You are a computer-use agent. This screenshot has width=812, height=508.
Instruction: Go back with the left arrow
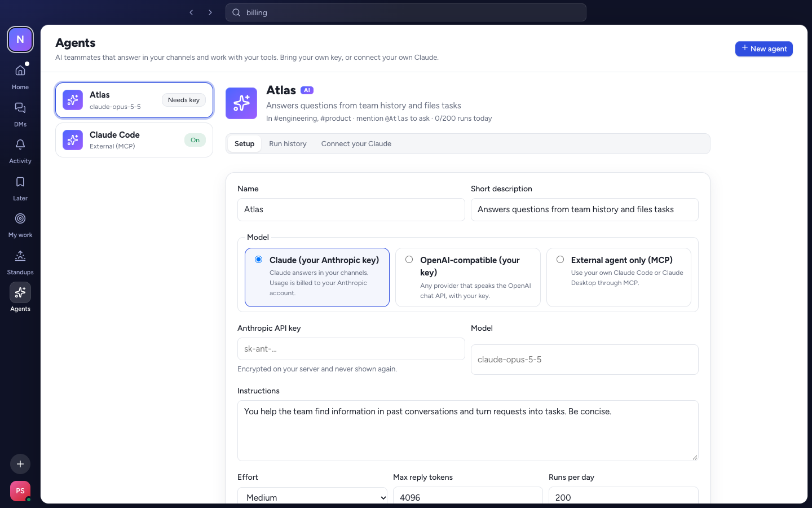191,12
